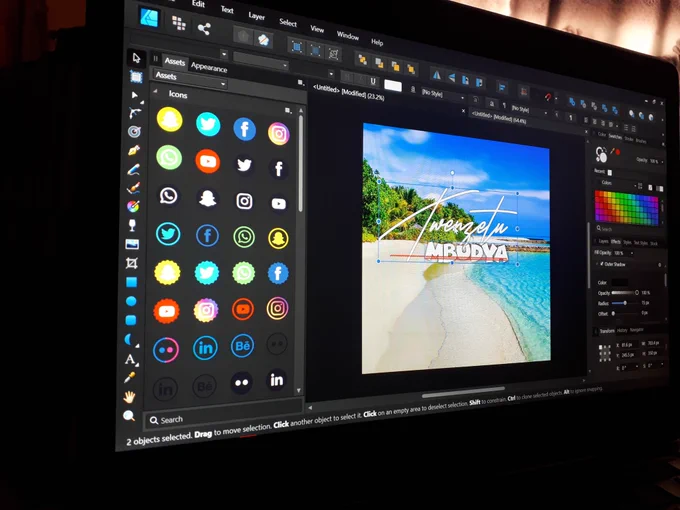680x510 pixels.
Task: Select the Contour tool target icon
Action: [x=134, y=131]
